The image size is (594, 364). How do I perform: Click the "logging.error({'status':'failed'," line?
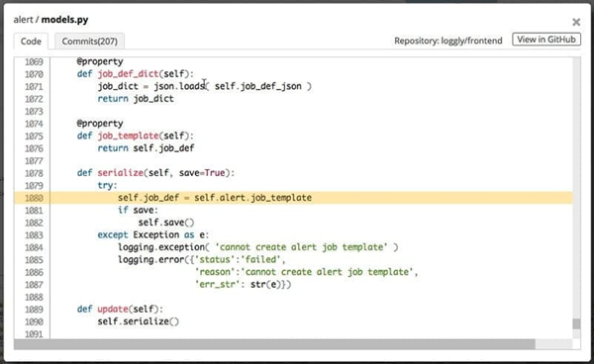[x=202, y=259]
